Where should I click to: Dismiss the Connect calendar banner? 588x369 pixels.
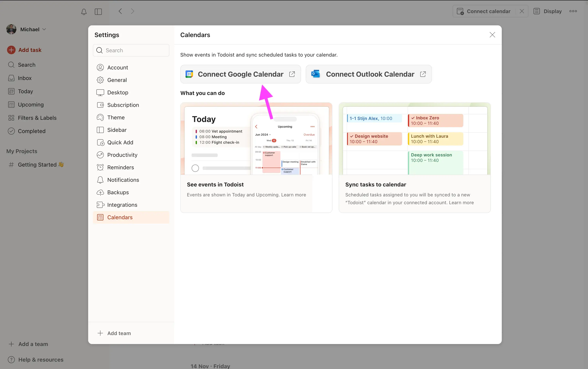pyautogui.click(x=522, y=11)
